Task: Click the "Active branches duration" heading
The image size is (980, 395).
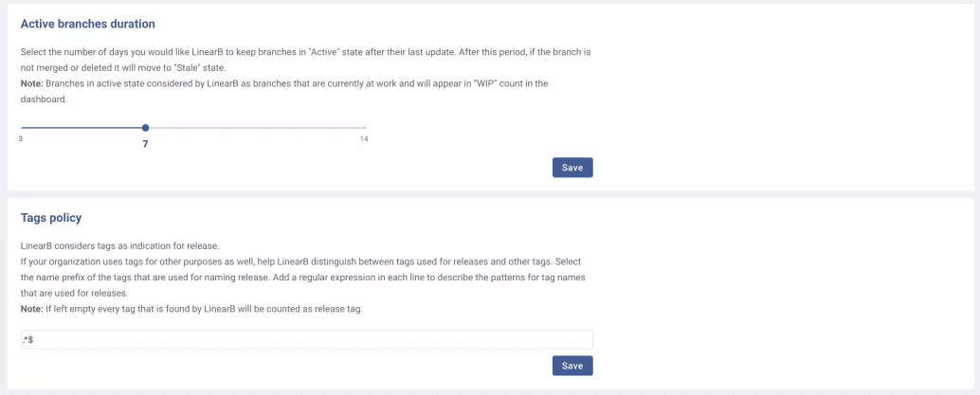Action: coord(87,23)
